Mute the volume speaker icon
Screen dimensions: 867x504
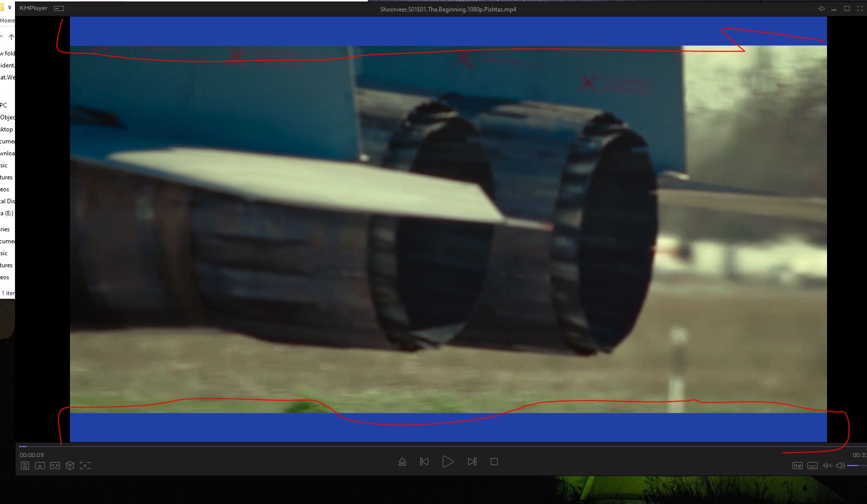click(x=840, y=466)
